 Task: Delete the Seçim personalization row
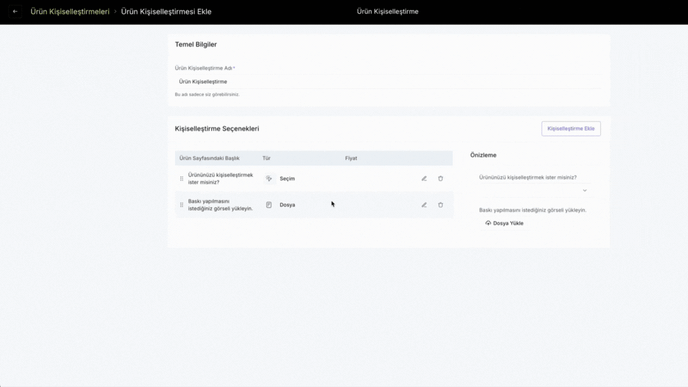tap(441, 179)
